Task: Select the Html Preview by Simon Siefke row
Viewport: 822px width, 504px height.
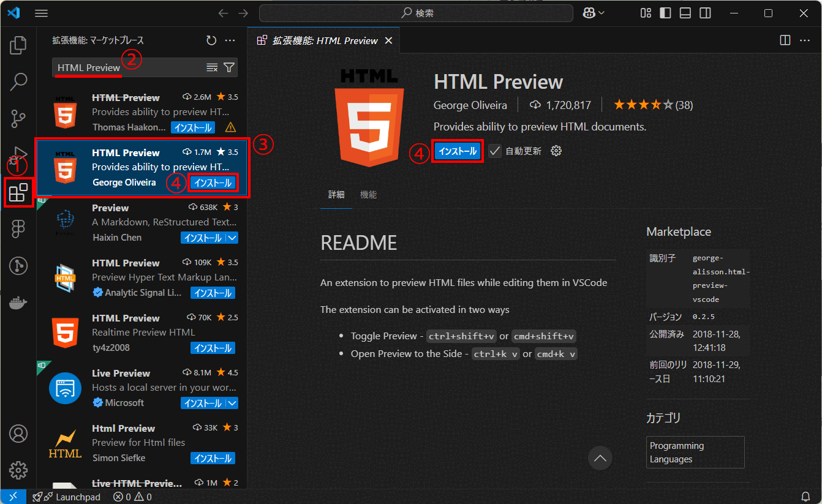Action: pos(141,443)
